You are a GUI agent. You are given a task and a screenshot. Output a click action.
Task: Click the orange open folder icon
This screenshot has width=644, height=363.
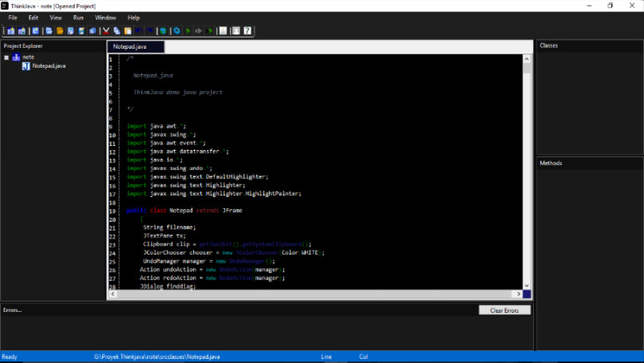pyautogui.click(x=60, y=31)
